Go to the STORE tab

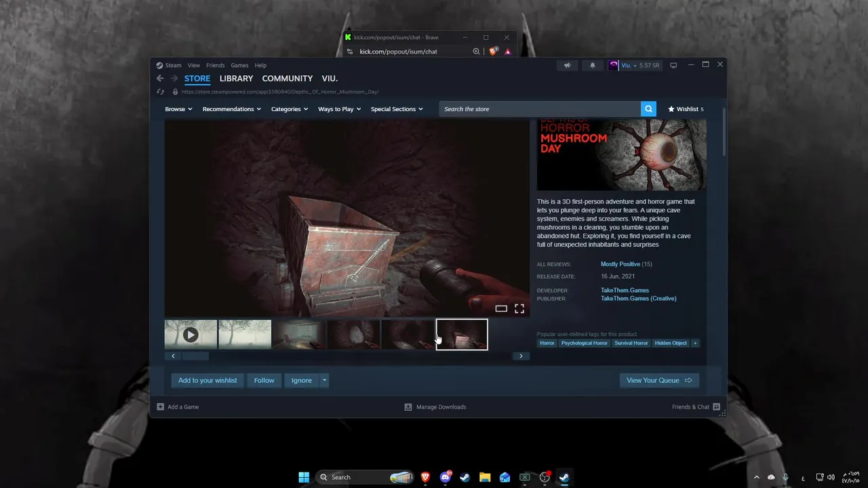(197, 79)
